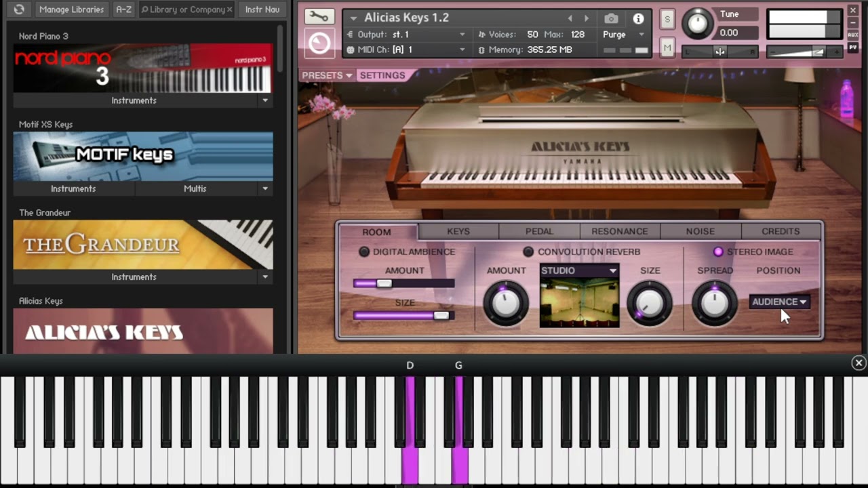This screenshot has height=488, width=868.
Task: Click the refresh libraries icon
Action: pos(19,9)
